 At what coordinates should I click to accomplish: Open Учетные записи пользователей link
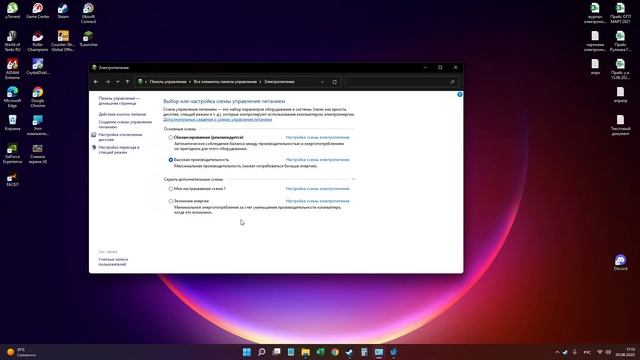(113, 262)
